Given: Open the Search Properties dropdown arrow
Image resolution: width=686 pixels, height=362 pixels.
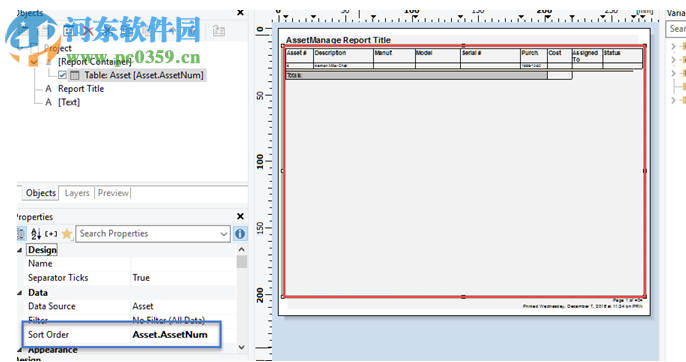Looking at the screenshot, I should (224, 234).
